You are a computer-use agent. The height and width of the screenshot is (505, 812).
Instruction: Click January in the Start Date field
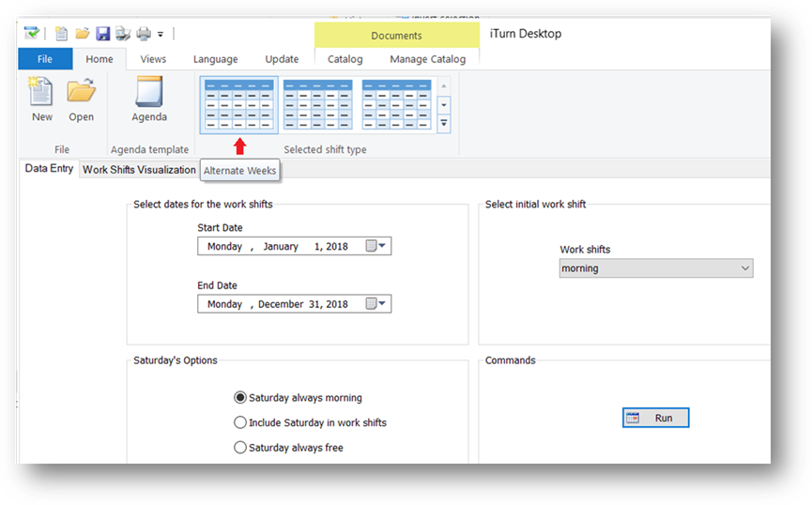coord(281,247)
